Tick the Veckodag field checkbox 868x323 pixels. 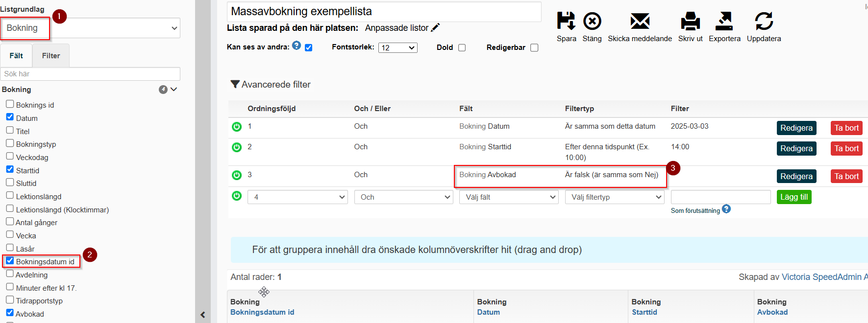pyautogui.click(x=10, y=156)
